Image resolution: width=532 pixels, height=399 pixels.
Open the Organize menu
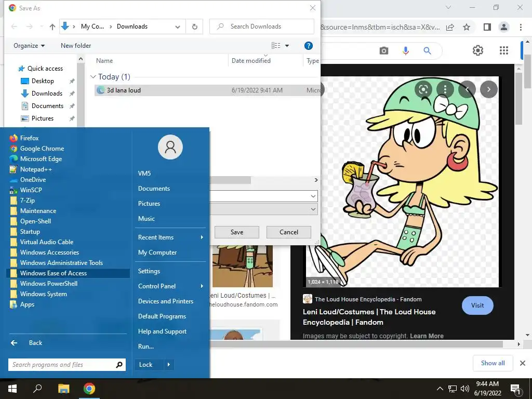pyautogui.click(x=29, y=46)
